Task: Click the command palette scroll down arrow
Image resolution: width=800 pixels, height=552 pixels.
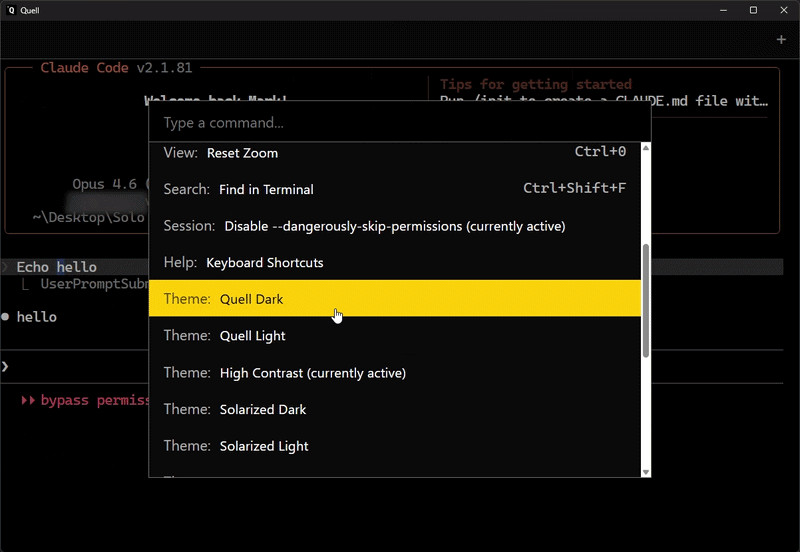Action: (x=645, y=472)
